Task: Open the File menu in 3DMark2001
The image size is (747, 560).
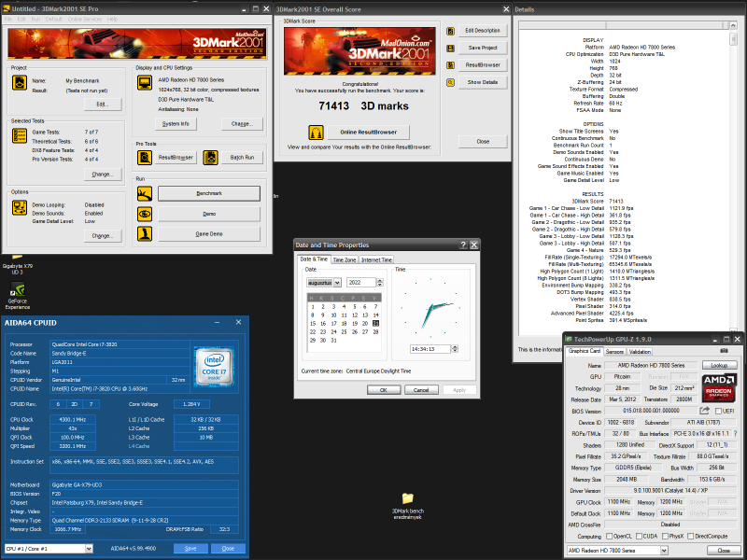Action: 8,19
